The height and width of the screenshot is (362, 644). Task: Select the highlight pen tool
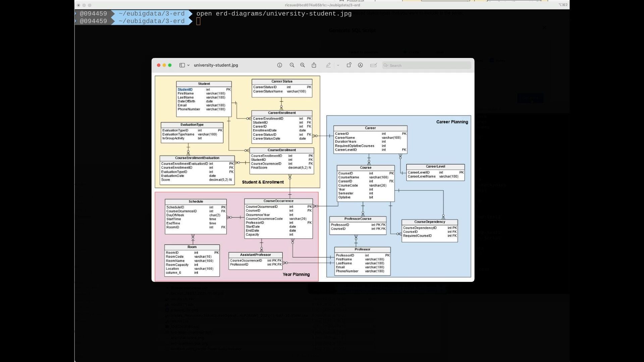(328, 65)
